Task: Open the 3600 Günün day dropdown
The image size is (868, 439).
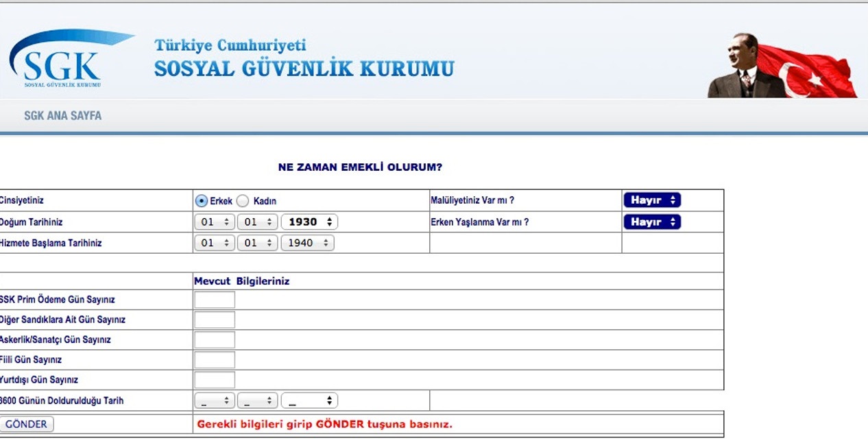Action: [x=214, y=399]
